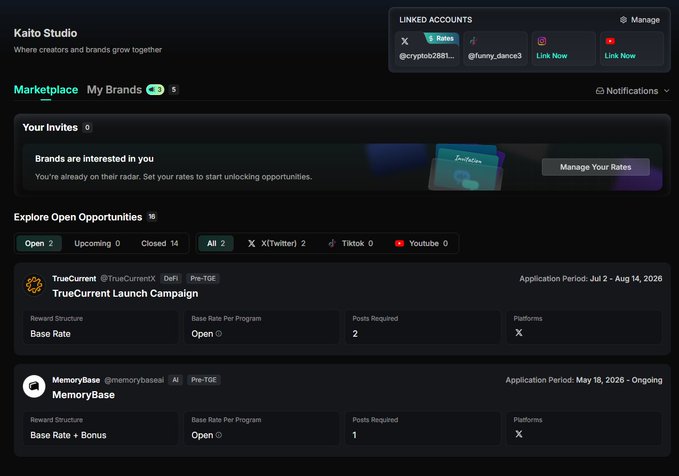Open the TrueCurrent Launch Campaign title
Image resolution: width=679 pixels, height=476 pixels.
pos(125,294)
